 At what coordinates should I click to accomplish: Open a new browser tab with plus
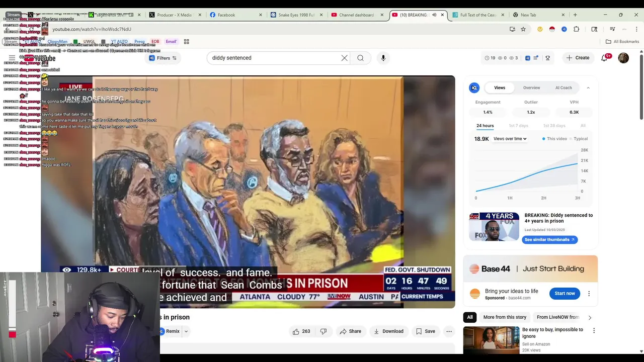coord(575,15)
